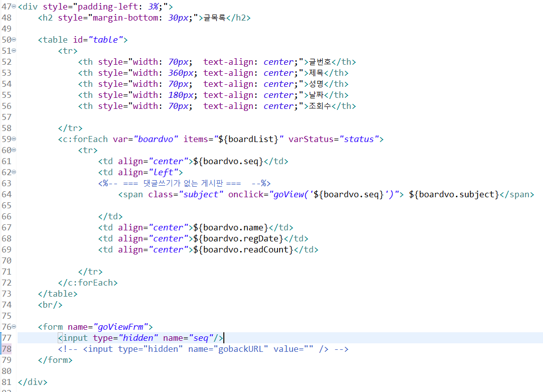Click ${boardvo.seq} on line 61

coord(228,162)
